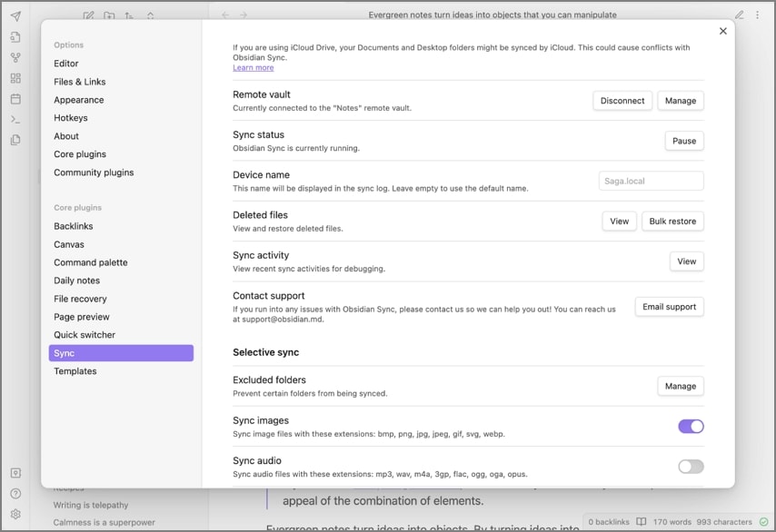Screen dimensions: 776x532
Task: Click the new folder icon
Action: coord(109,15)
